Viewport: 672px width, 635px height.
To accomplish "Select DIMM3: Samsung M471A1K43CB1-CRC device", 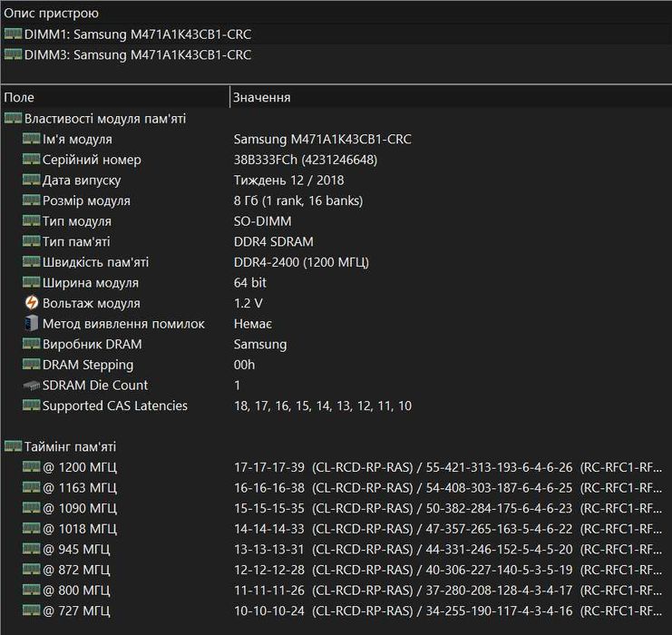I will [x=138, y=54].
